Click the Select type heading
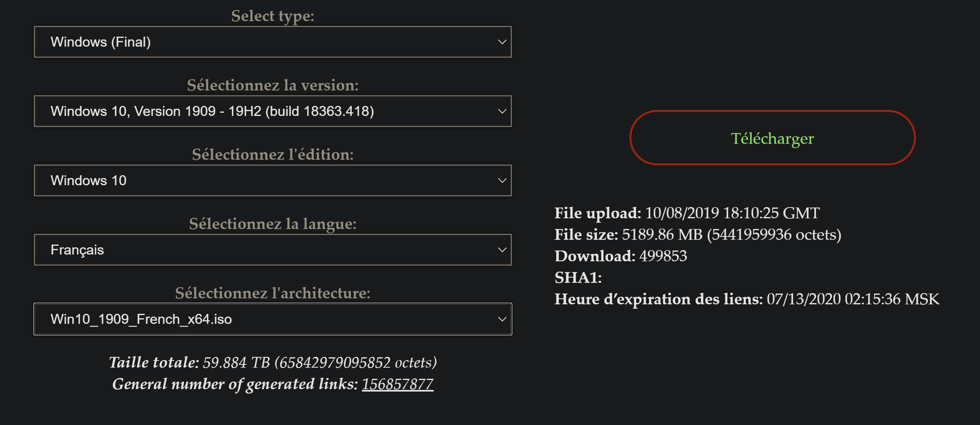This screenshot has width=980, height=425. pyautogui.click(x=273, y=16)
